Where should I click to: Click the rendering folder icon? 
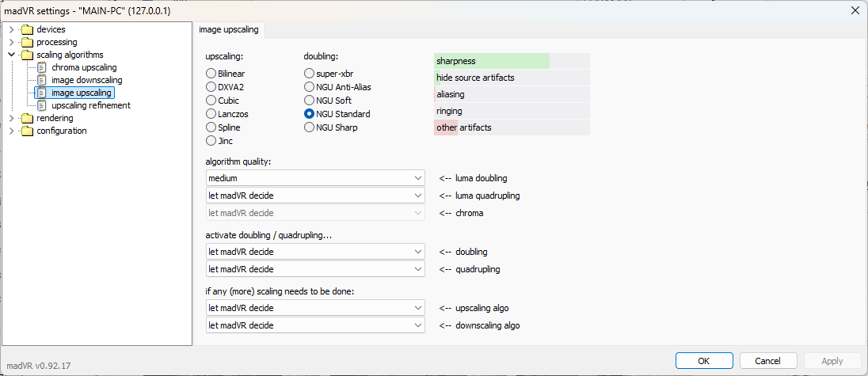coord(27,118)
